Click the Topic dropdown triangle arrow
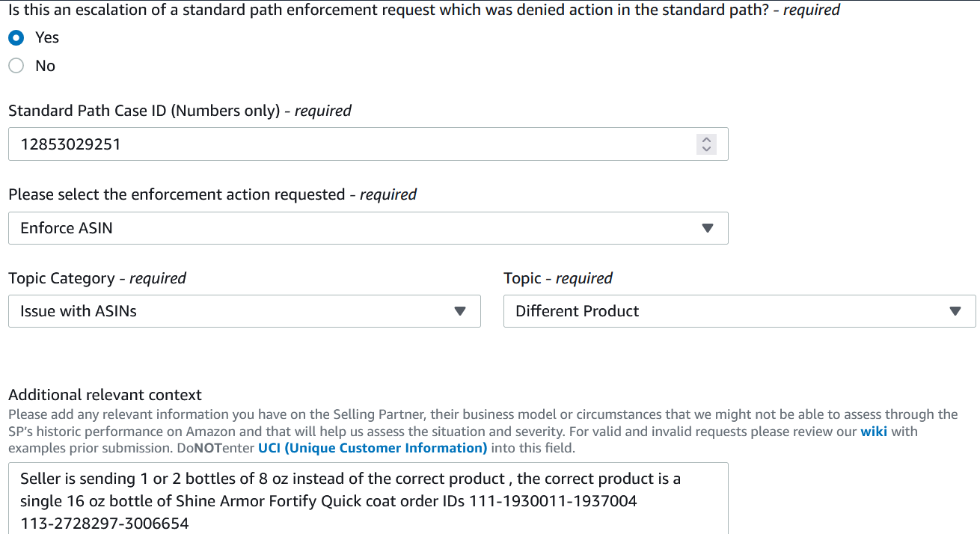980x534 pixels. [955, 311]
